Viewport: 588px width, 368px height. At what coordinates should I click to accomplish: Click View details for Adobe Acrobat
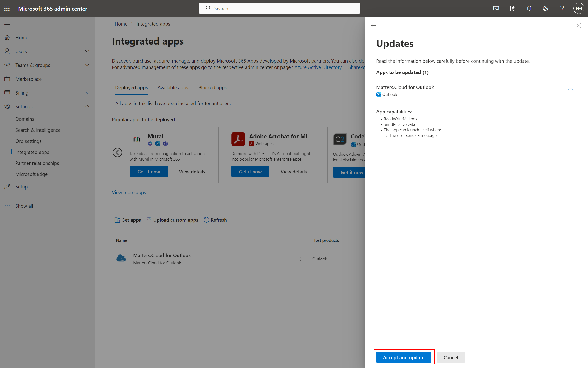coord(294,172)
